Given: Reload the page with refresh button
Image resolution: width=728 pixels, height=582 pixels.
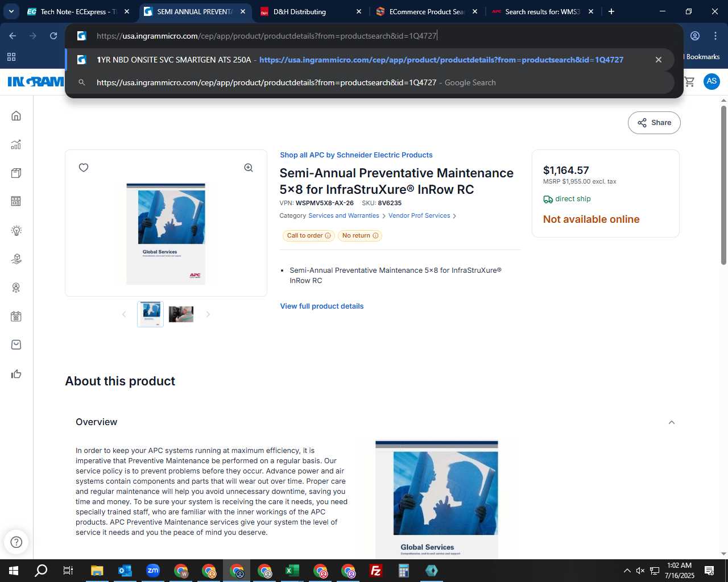Looking at the screenshot, I should click(x=53, y=36).
